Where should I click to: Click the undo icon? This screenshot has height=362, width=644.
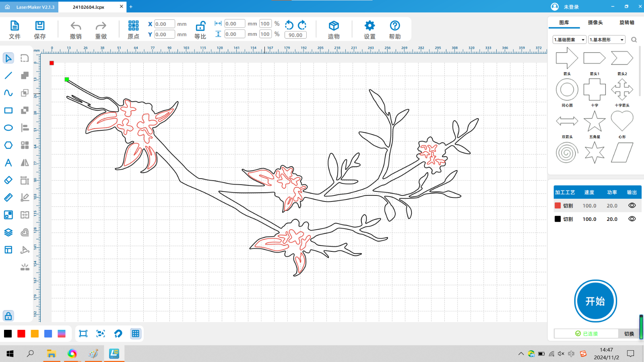[x=76, y=27]
